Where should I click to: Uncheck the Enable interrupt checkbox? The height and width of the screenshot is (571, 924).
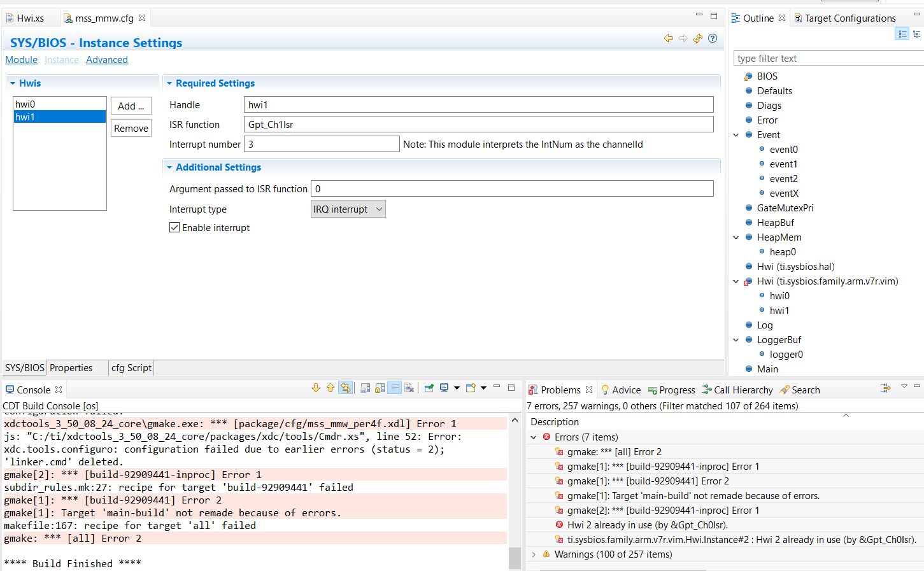(x=174, y=228)
